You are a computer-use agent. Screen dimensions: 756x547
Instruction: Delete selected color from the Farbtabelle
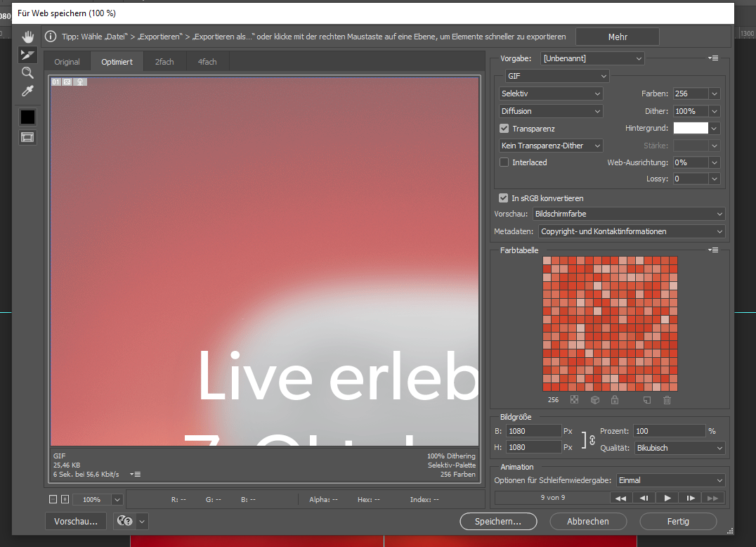point(667,399)
